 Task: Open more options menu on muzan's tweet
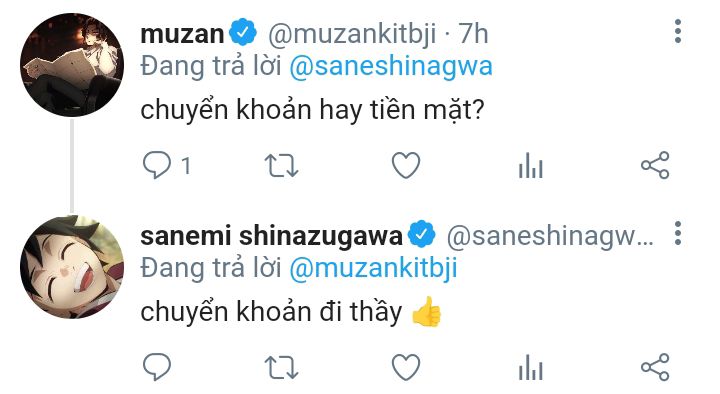point(678,32)
